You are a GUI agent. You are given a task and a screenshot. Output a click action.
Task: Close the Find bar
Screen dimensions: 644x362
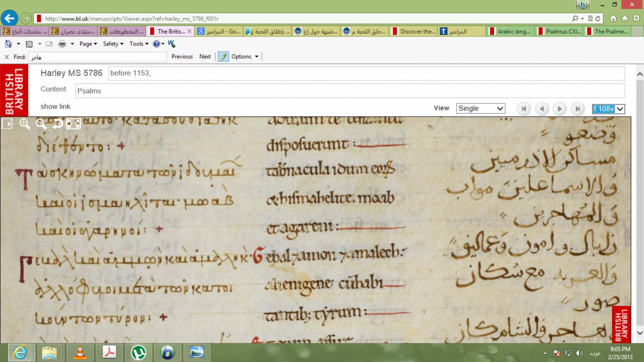point(7,57)
